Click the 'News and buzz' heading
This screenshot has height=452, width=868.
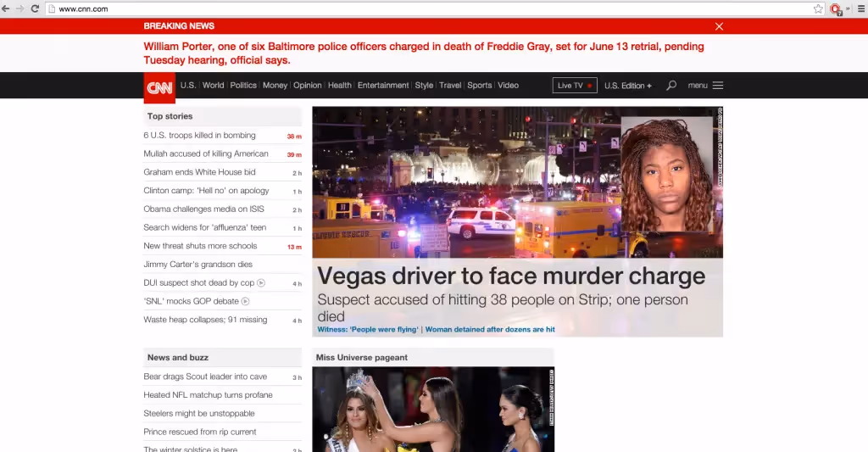[x=178, y=358]
